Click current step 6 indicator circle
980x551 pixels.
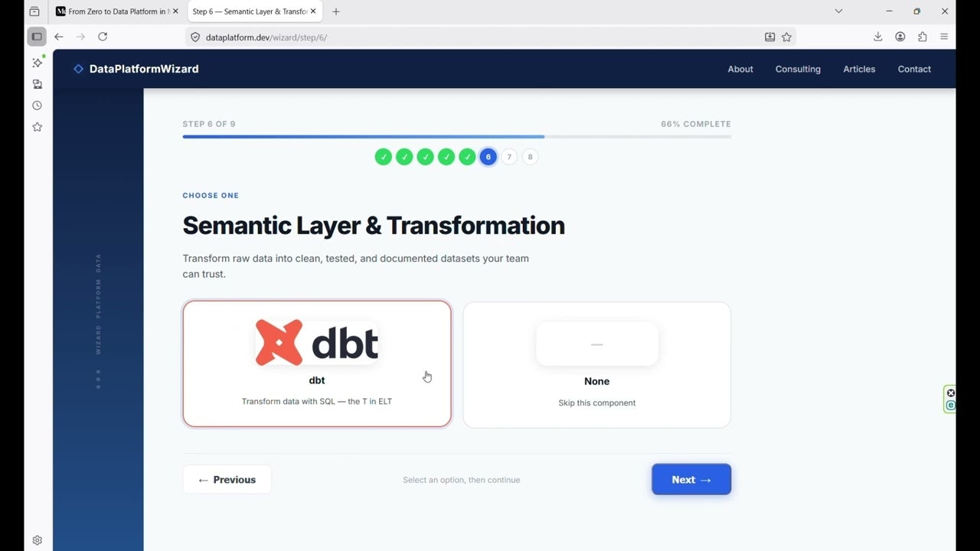click(488, 157)
